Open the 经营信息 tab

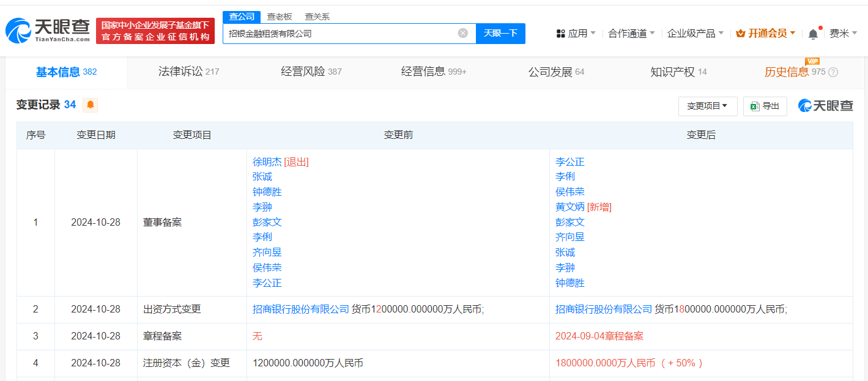434,72
